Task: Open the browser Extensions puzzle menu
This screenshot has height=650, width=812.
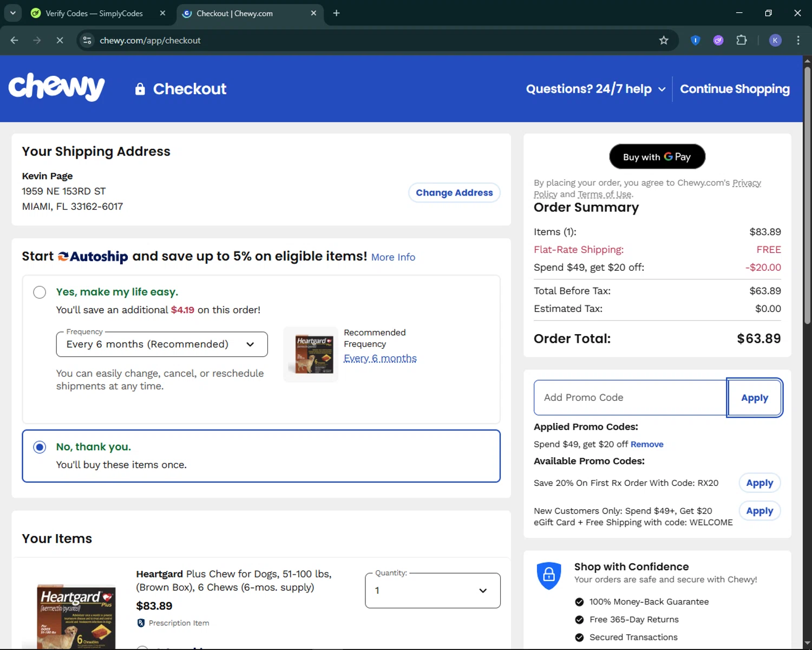Action: 742,41
